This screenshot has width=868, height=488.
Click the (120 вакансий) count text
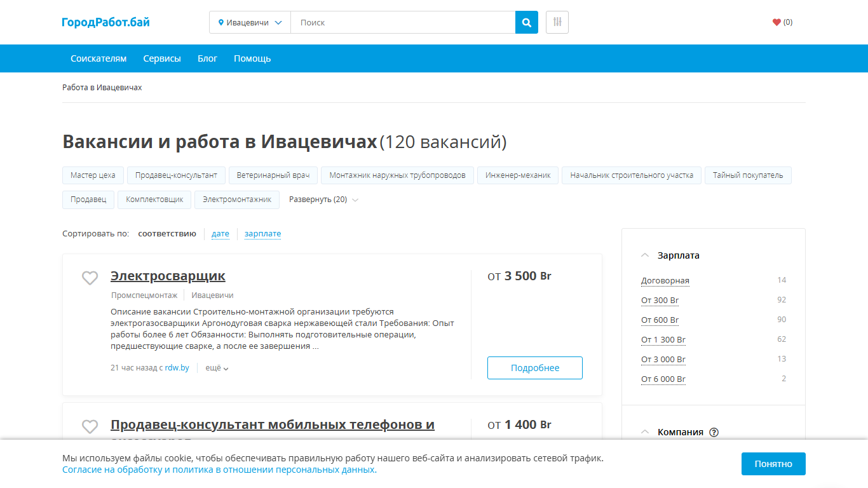(444, 142)
